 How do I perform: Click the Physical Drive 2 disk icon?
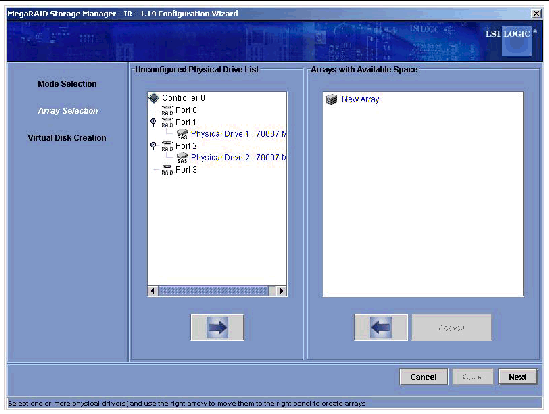click(x=182, y=158)
